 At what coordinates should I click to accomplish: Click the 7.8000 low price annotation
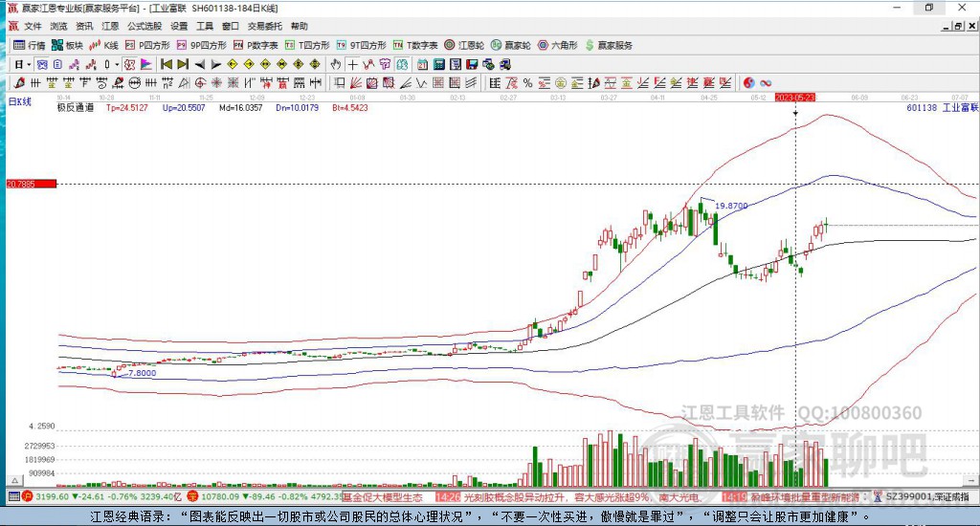coord(142,373)
